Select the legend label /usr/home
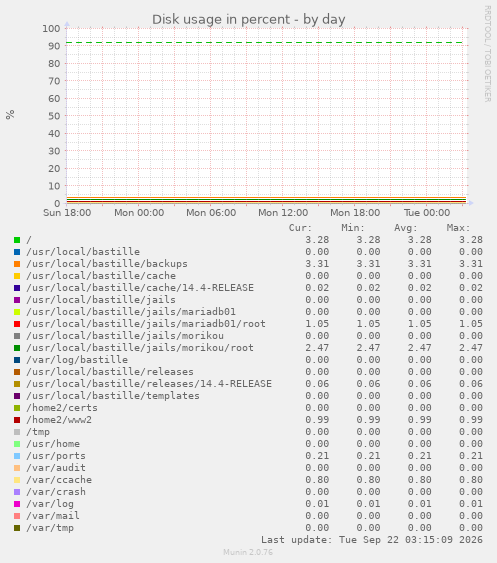 point(53,444)
